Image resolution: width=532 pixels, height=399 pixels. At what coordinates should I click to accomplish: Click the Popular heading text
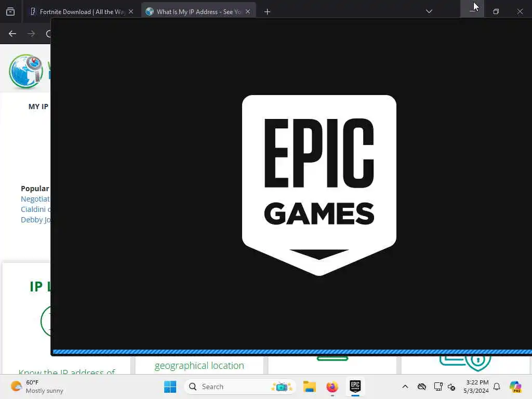tap(35, 189)
